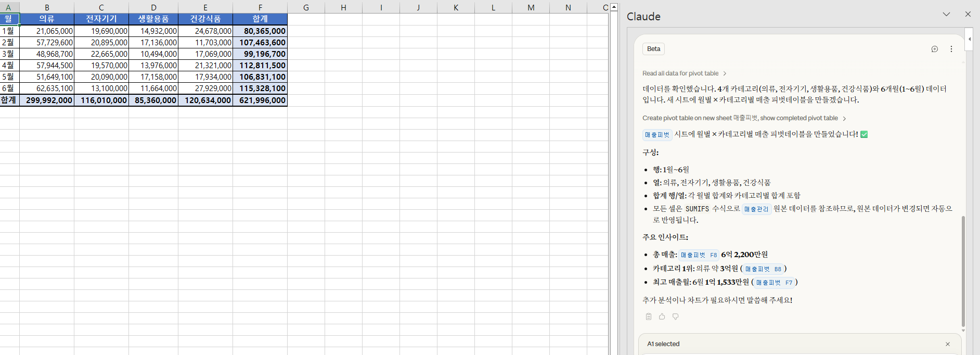Click the 매출피벗 F8 cell reference chip
Screen dimensions: 980x355
699,255
